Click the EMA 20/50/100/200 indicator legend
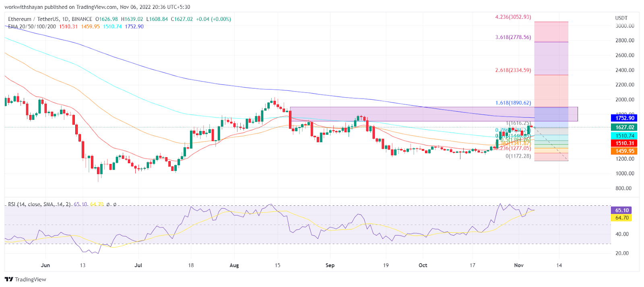644x287 pixels. (32, 27)
